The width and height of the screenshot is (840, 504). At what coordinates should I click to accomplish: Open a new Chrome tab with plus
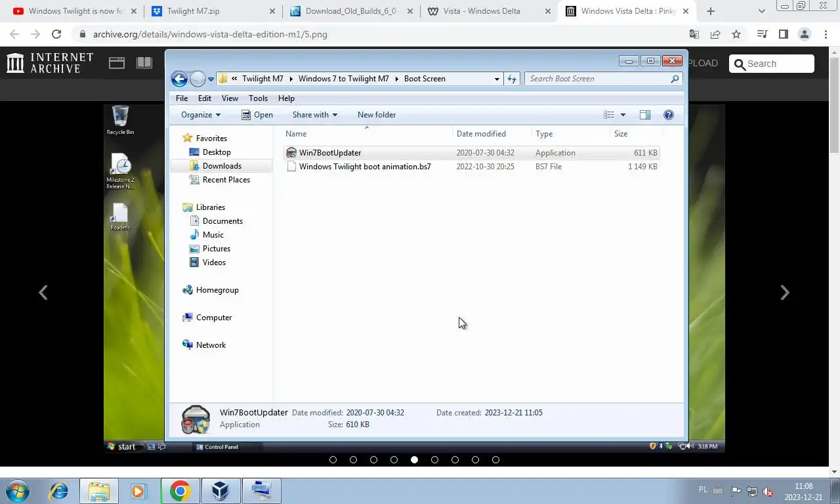point(710,11)
